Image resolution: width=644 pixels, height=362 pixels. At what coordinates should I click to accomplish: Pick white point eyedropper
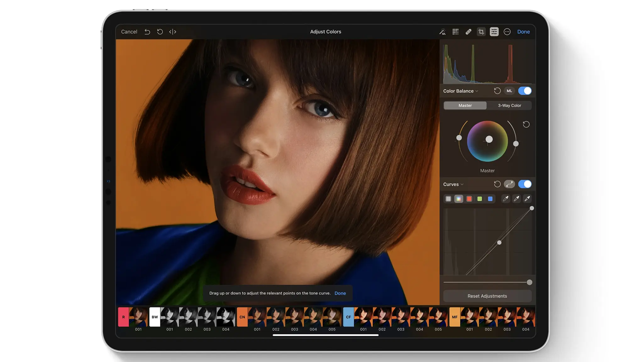coord(527,199)
